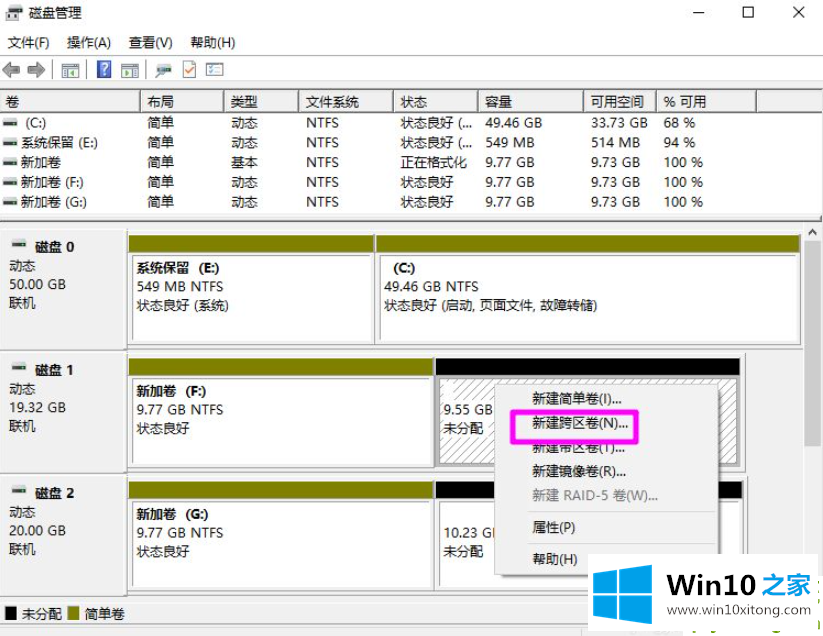This screenshot has height=636, width=823.
Task: Click the disk icon next to 磁盘 2
Action: tap(19, 491)
